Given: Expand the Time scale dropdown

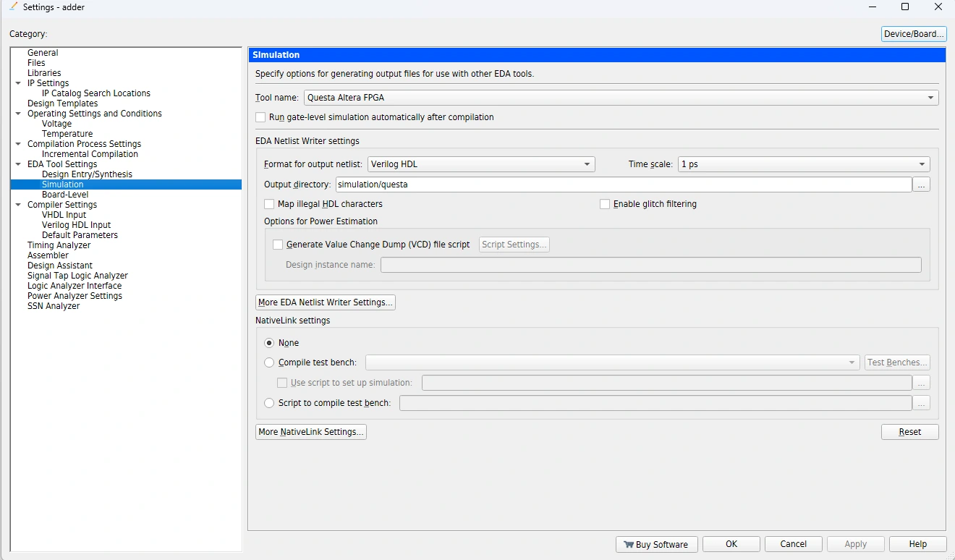Looking at the screenshot, I should point(804,164).
